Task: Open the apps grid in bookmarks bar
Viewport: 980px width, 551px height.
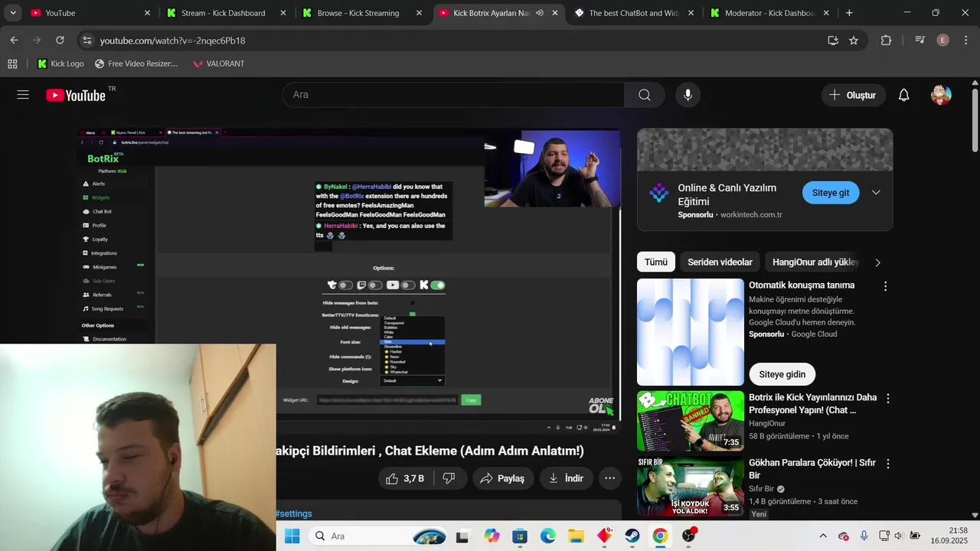Action: point(12,64)
